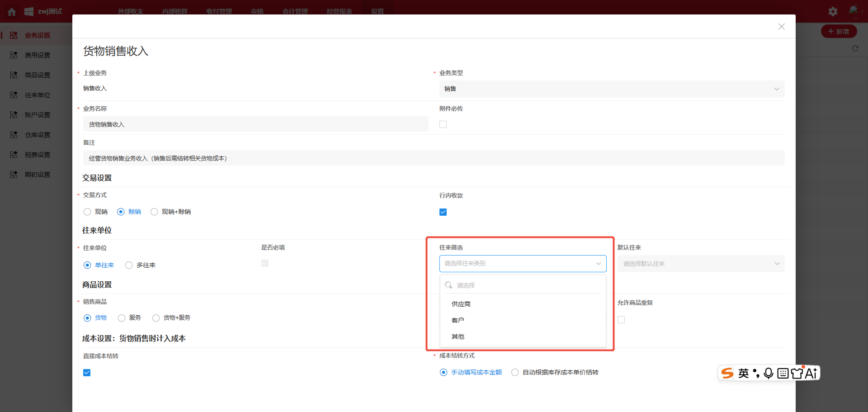Select the 现销 radio option
868x412 pixels.
coord(87,212)
